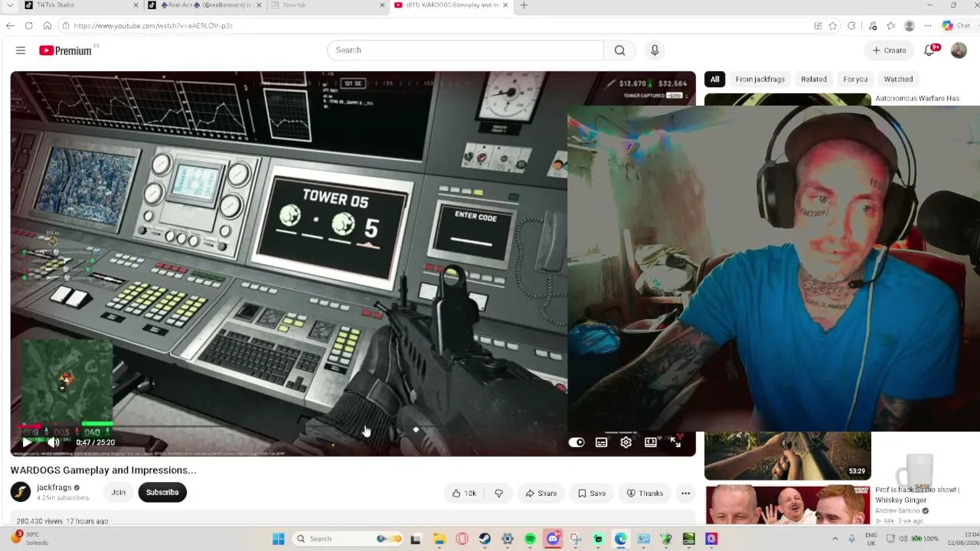Select the Watched filter chip
Screen dimensions: 980x551
click(x=899, y=79)
